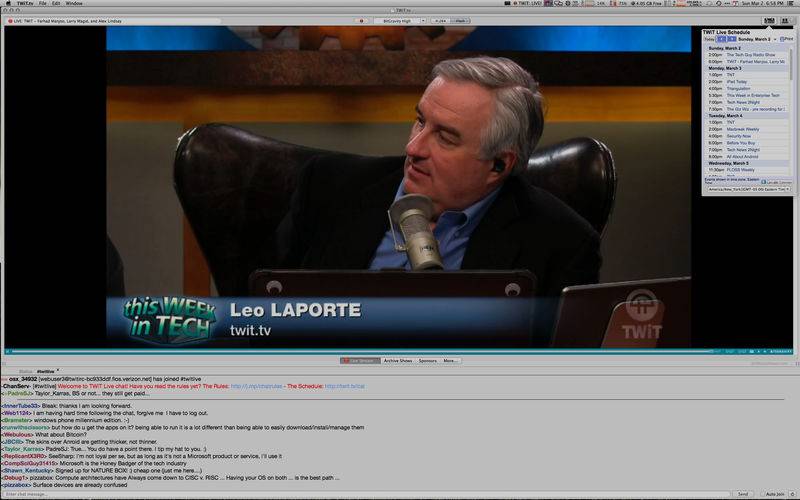
Task: Click the pizzabox username in chat
Action: [x=16, y=485]
